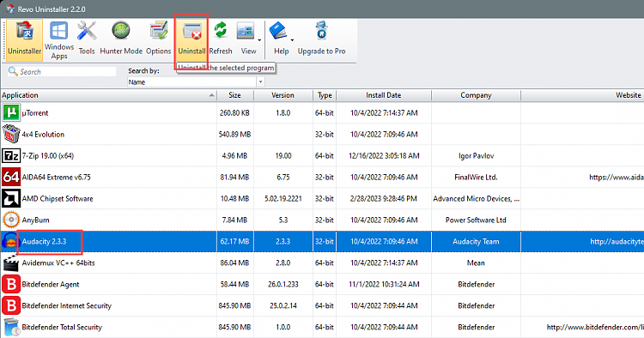Click the Mean company cell
Screen dimensions: 644x338
tap(476, 263)
